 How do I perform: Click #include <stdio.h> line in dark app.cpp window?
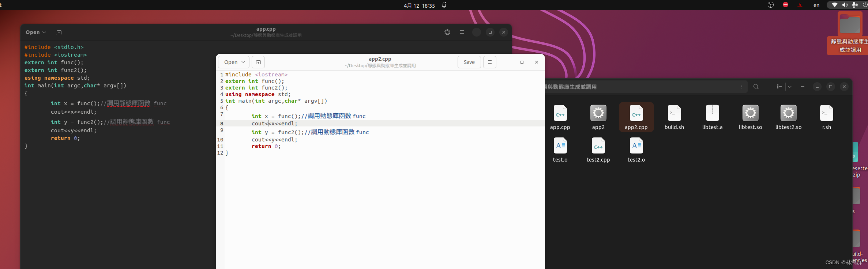[x=54, y=47]
